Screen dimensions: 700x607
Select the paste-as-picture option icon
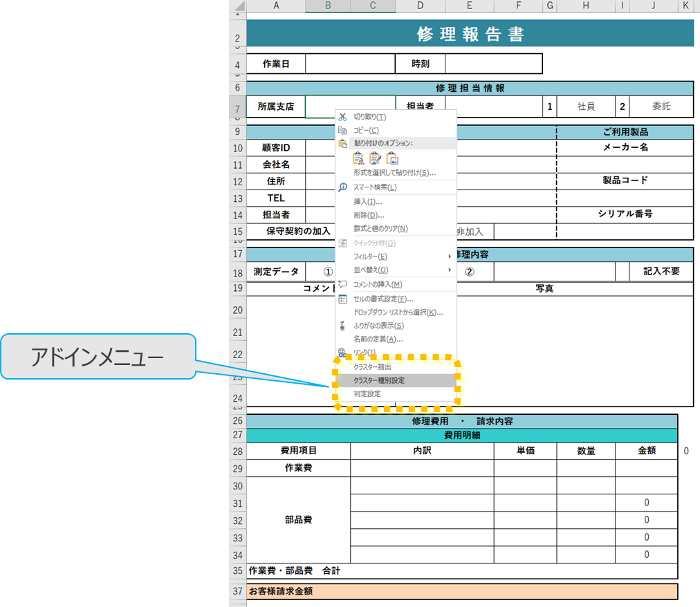(x=392, y=158)
